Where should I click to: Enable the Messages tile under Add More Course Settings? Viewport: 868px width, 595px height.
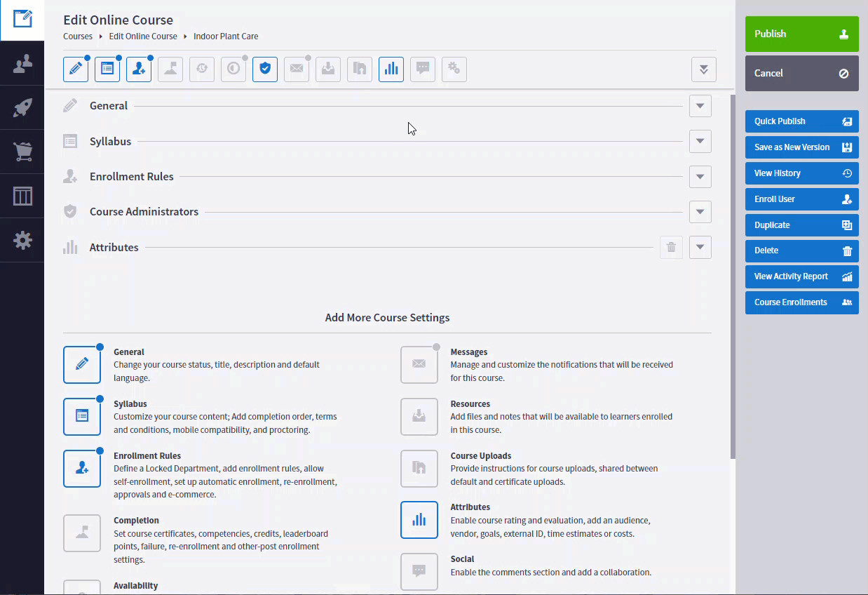click(x=419, y=365)
